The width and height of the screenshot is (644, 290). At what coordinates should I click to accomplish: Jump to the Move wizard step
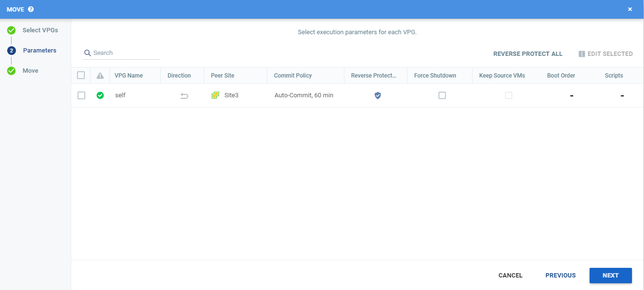30,71
